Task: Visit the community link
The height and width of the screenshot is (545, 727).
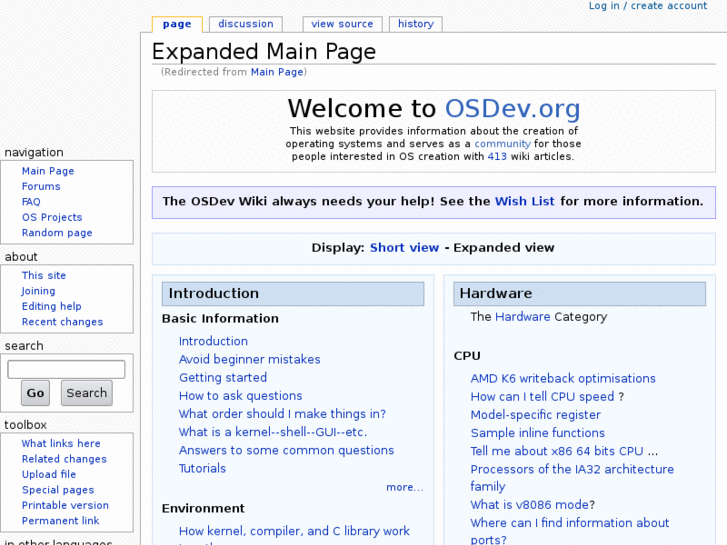Action: [x=502, y=144]
